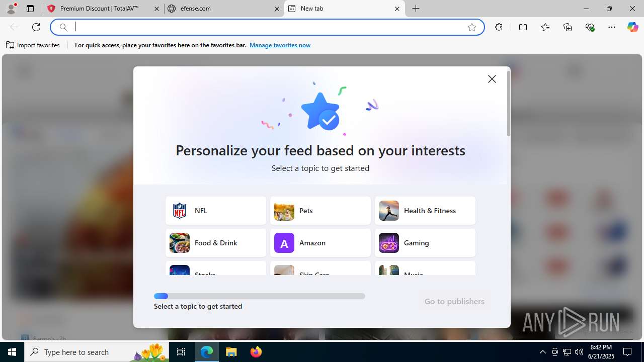Open the network tray icon
Image resolution: width=644 pixels, height=362 pixels.
[567, 352]
